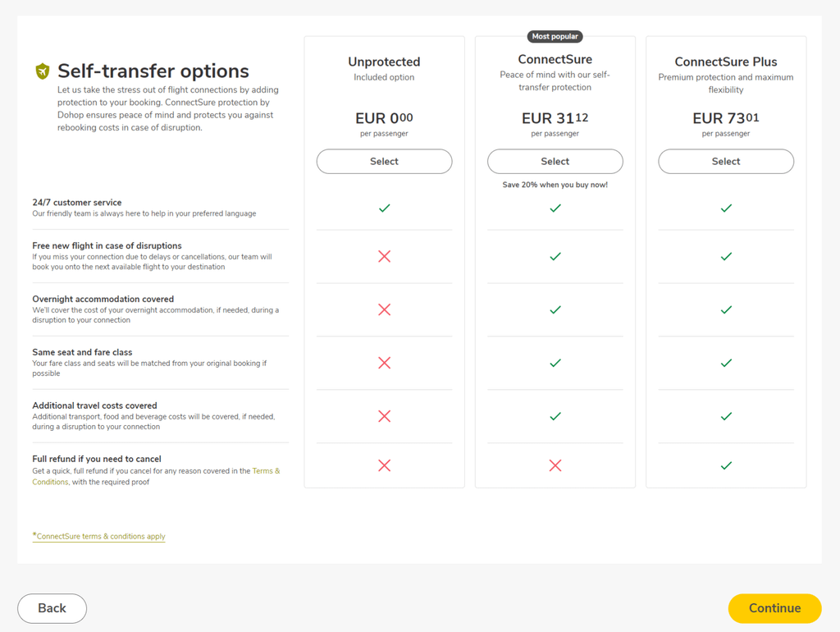Open the Terms & Conditions link in full refund row
The image size is (840, 632).
(156, 476)
